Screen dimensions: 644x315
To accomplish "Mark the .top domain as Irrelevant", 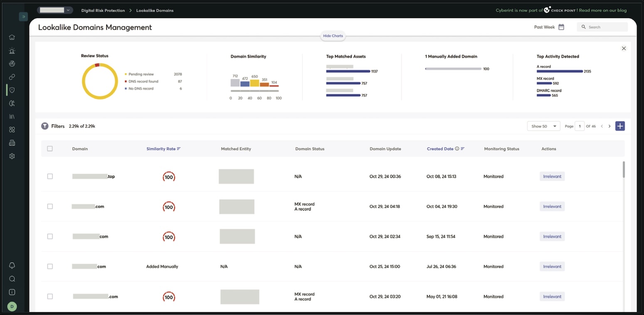I will [x=552, y=176].
